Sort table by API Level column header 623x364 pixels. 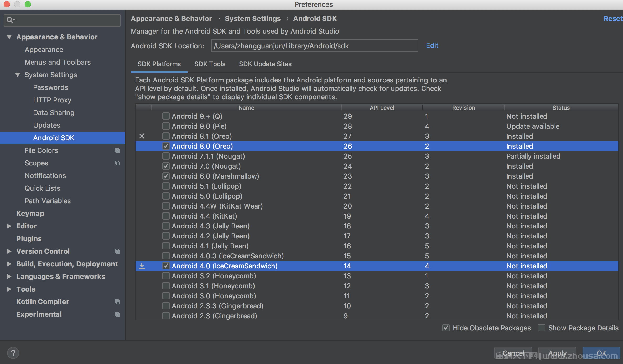382,108
